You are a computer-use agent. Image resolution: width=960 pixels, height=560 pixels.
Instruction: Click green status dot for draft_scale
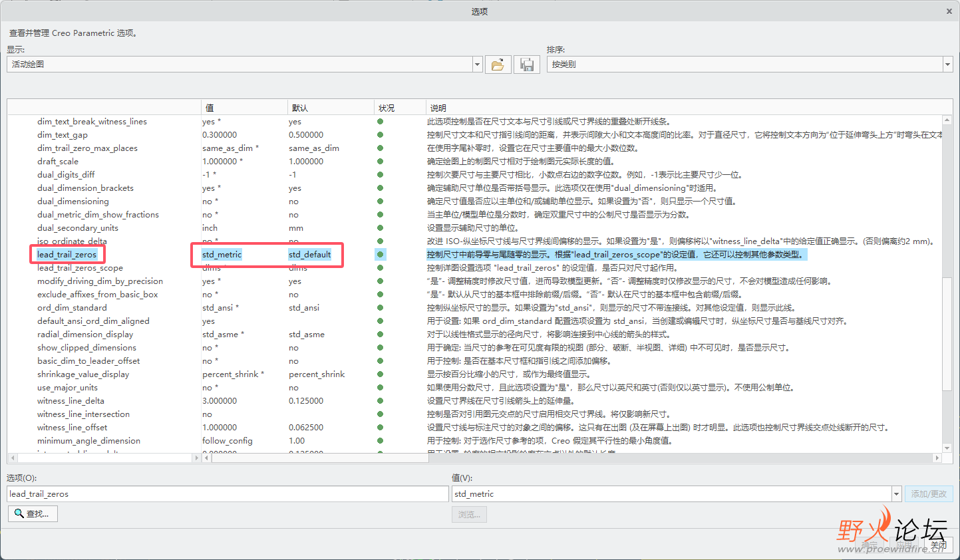381,162
